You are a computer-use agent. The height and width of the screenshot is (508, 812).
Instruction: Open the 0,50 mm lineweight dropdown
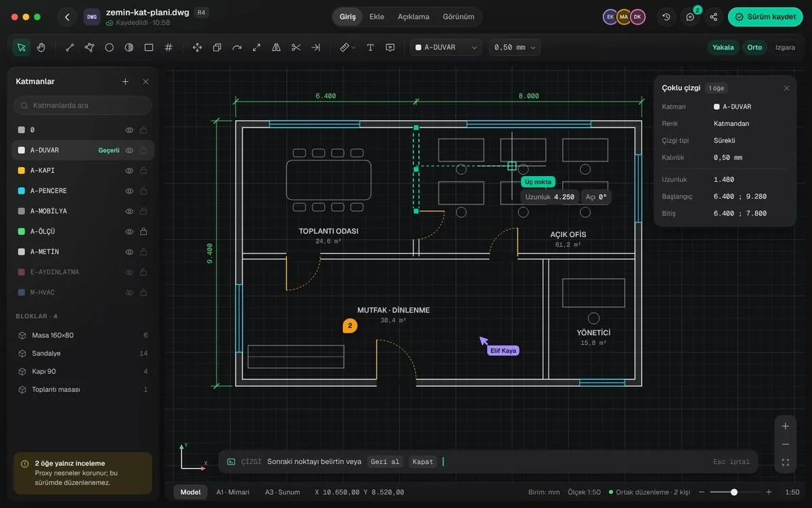click(515, 47)
